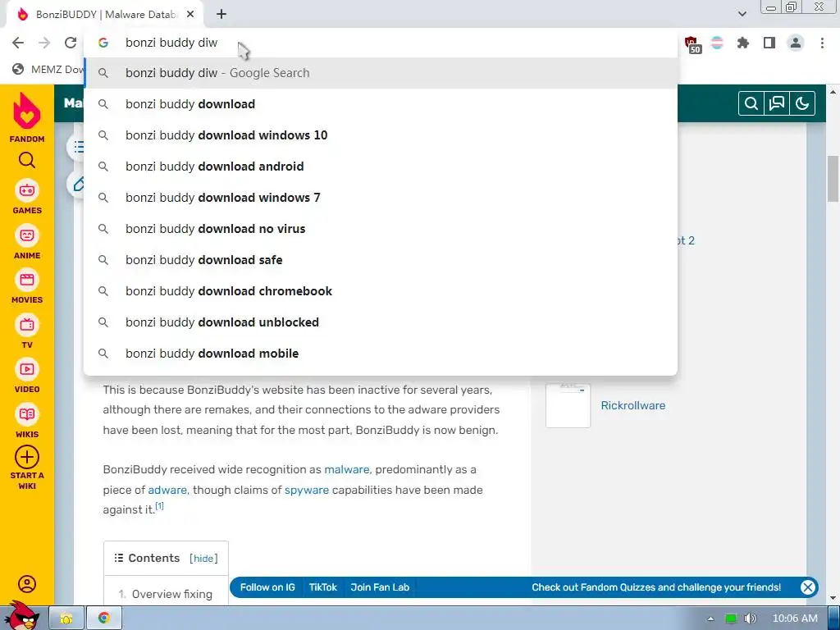Pick 'bonzi buddy download no virus' suggestion
This screenshot has width=840, height=630.
(x=381, y=229)
